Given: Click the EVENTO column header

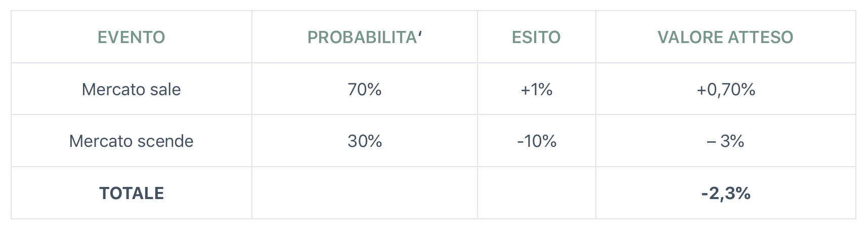Looking at the screenshot, I should coord(131,37).
